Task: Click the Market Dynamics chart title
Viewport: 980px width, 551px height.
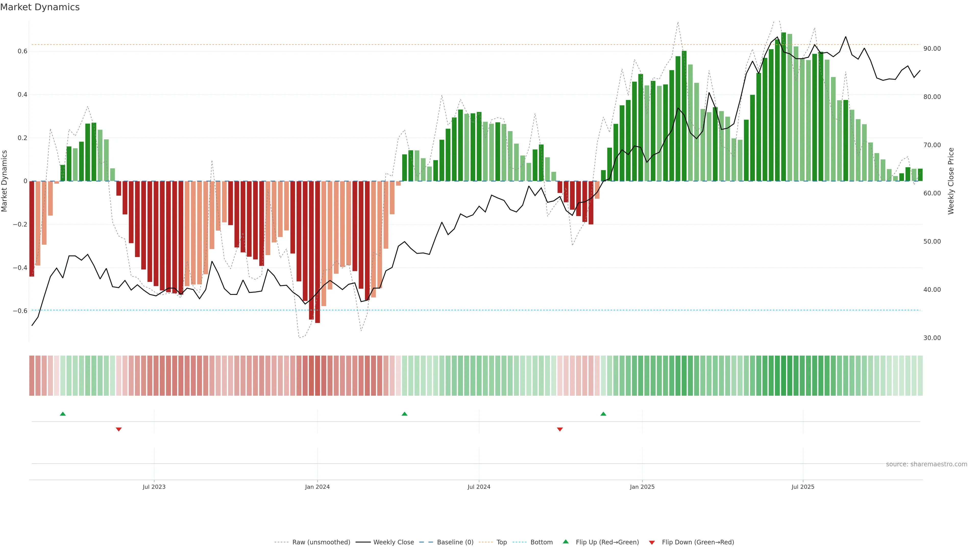Action: pyautogui.click(x=40, y=7)
